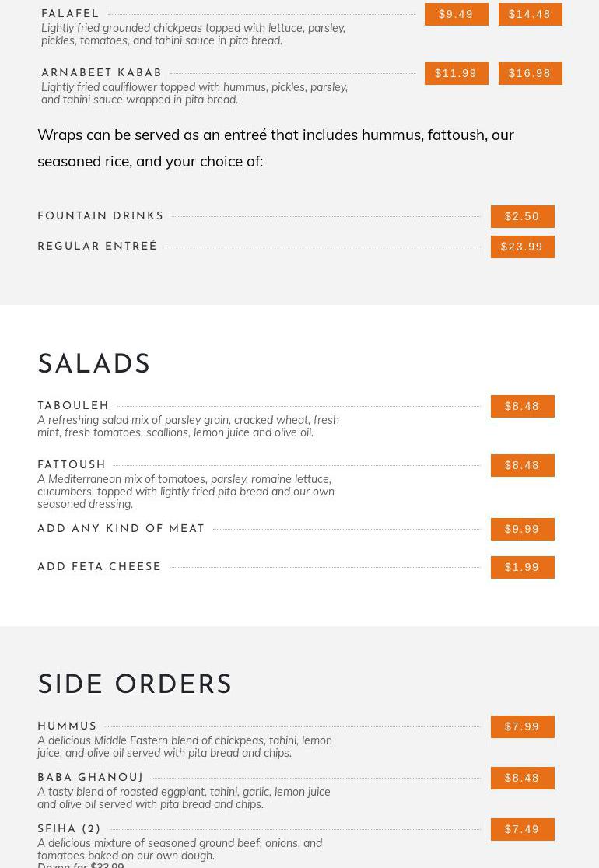Screen dimensions: 599x868
Task: Select the $11.99 Arnabeet Kabab price
Action: point(456,73)
